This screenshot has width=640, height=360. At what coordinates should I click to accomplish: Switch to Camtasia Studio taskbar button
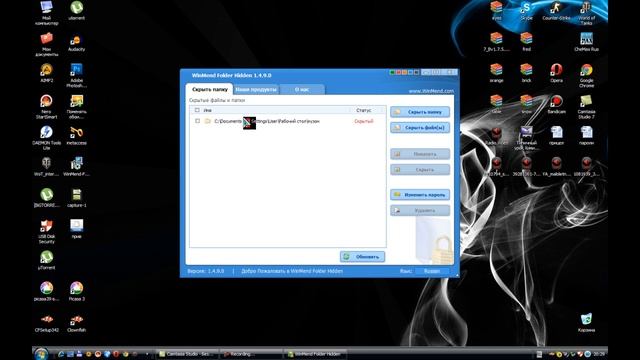[188, 354]
